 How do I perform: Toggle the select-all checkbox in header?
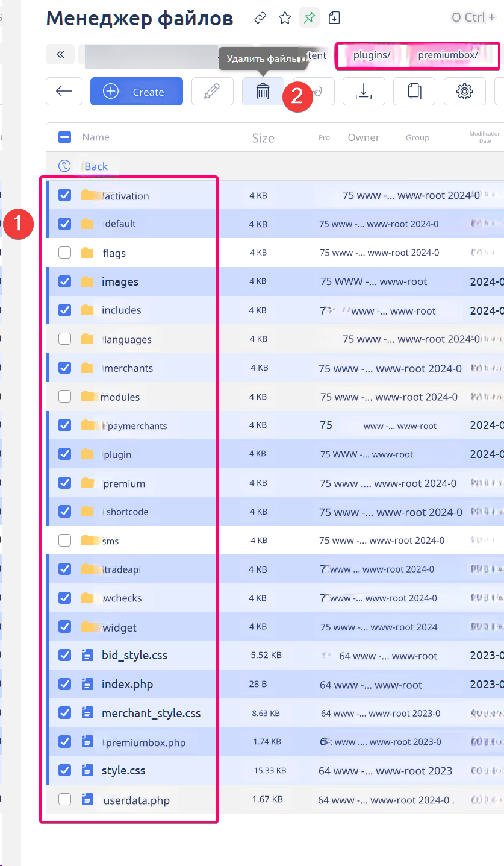click(x=64, y=137)
